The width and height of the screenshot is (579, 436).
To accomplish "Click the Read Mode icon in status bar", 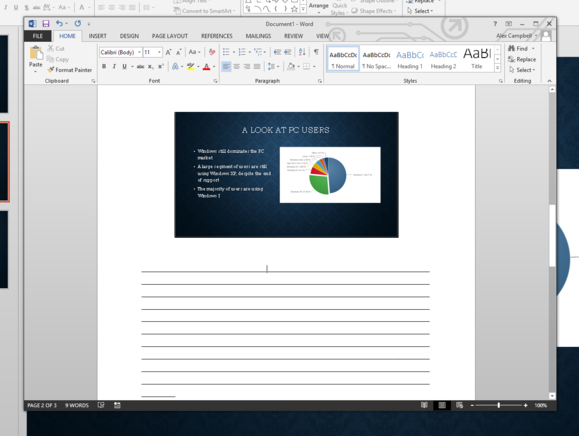I will (x=424, y=405).
